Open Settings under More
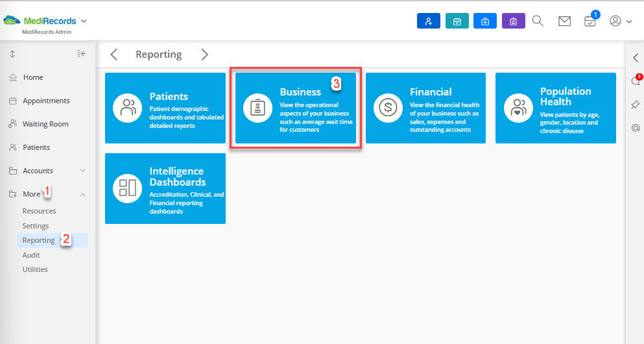The height and width of the screenshot is (344, 644). (x=35, y=226)
